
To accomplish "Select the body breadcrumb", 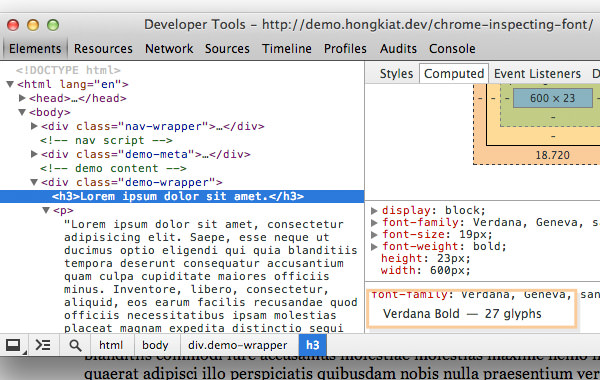I will point(155,345).
